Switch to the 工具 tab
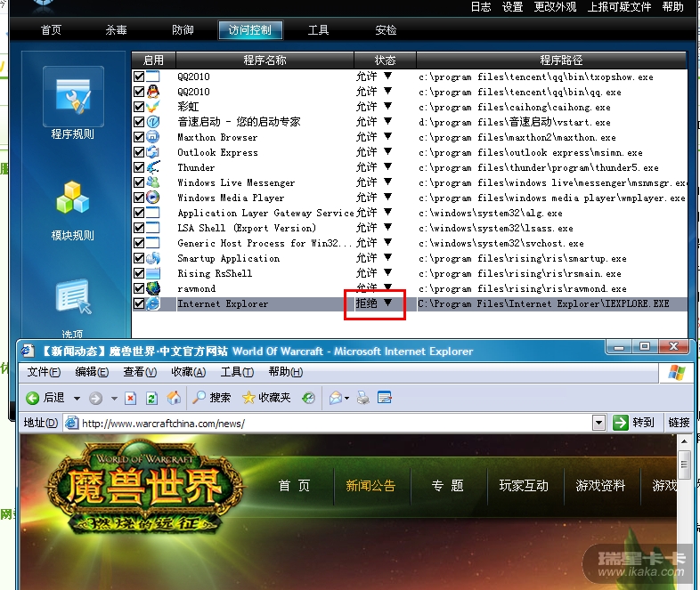Screen dimensions: 700x590 318,30
